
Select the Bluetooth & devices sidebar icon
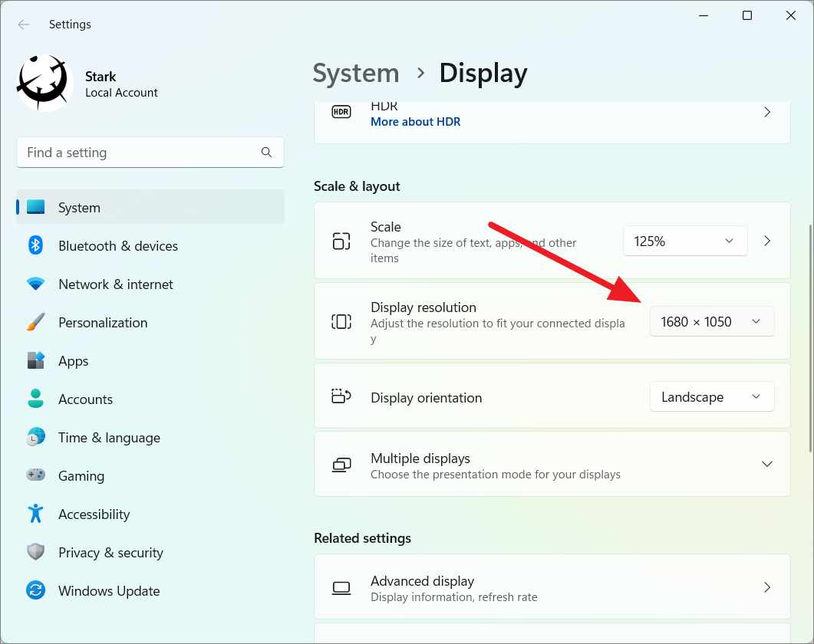(36, 245)
